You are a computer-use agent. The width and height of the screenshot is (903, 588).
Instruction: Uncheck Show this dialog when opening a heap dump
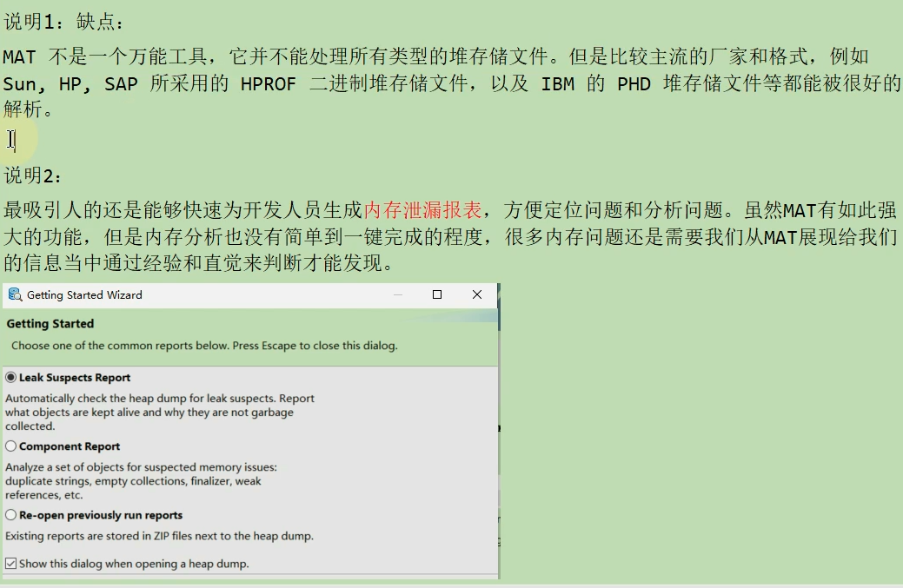point(11,564)
